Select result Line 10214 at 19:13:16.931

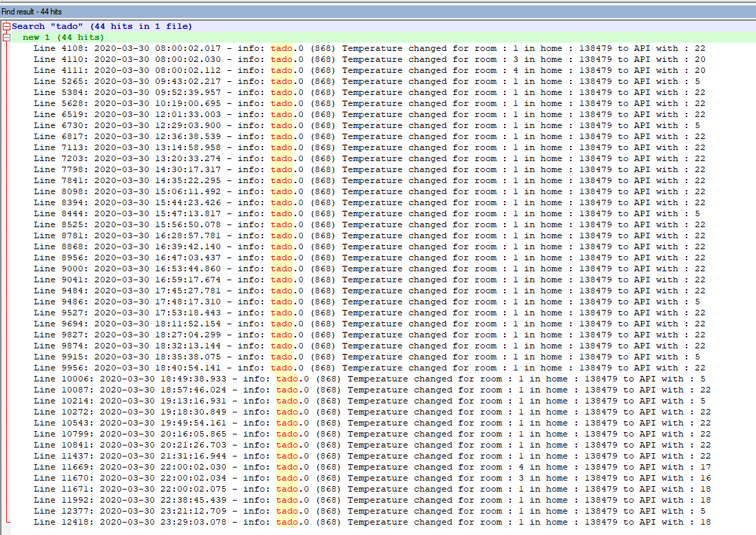(x=369, y=401)
